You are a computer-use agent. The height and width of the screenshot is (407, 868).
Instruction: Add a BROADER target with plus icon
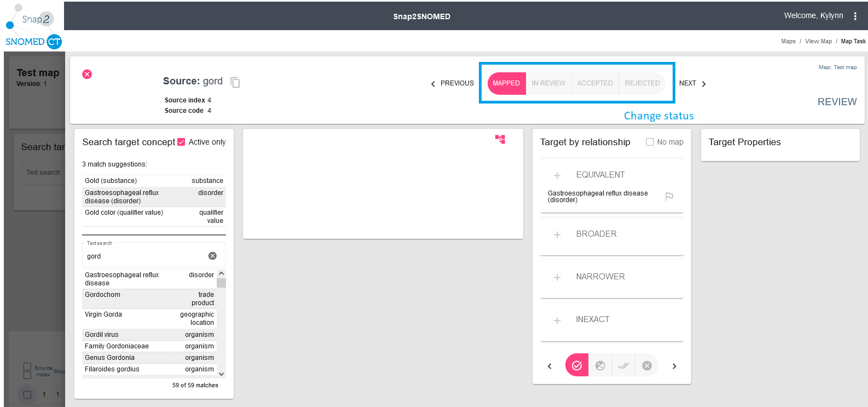point(557,234)
